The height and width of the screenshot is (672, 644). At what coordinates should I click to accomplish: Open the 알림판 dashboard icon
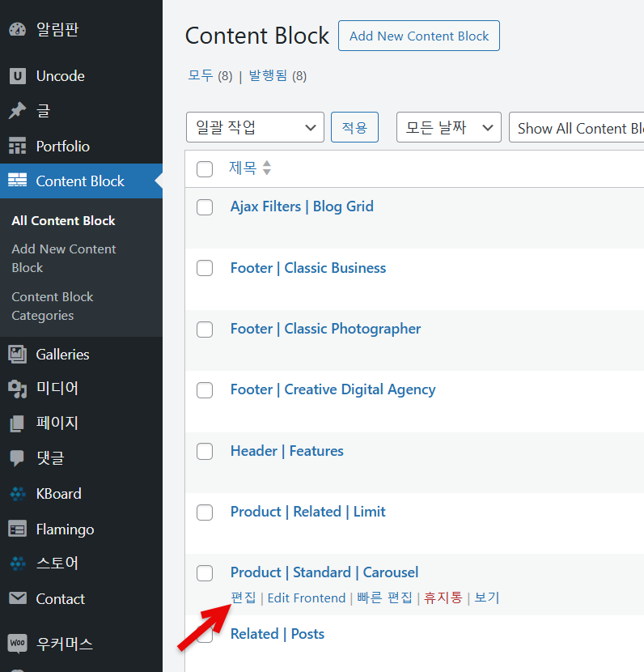point(18,30)
